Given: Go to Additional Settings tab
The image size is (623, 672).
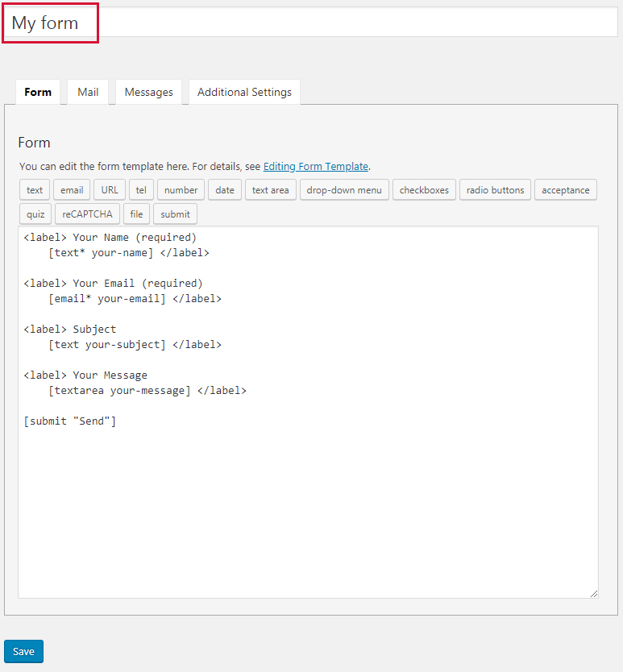Looking at the screenshot, I should tap(244, 92).
